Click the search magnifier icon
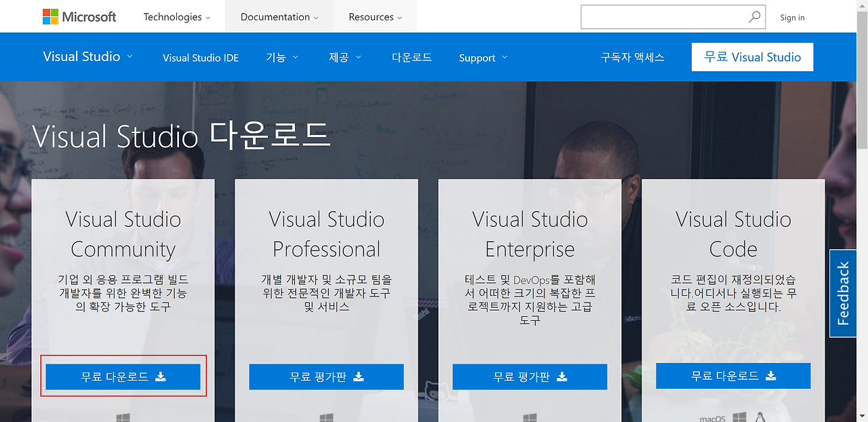The height and width of the screenshot is (422, 868). click(754, 17)
